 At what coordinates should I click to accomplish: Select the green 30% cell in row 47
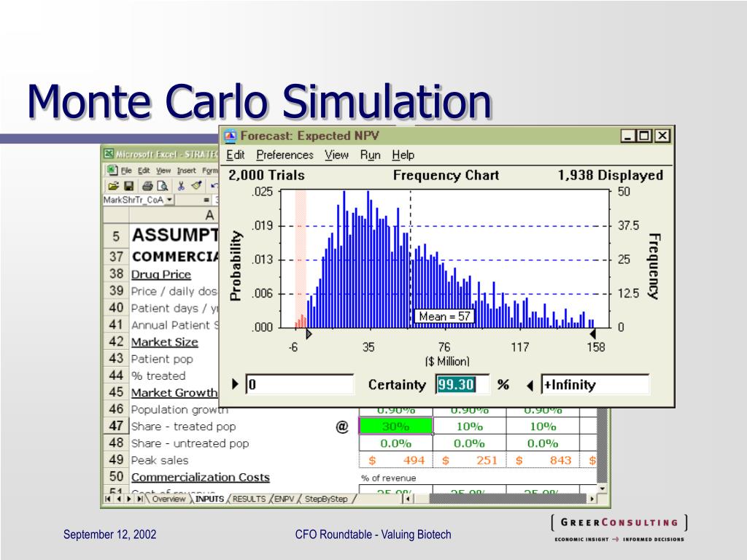pos(396,426)
